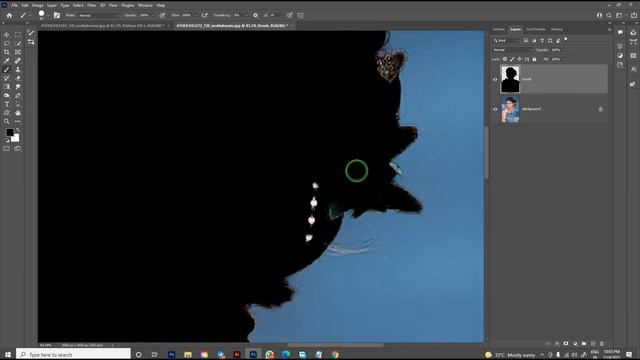Click the foreground black color swatch

click(9, 132)
